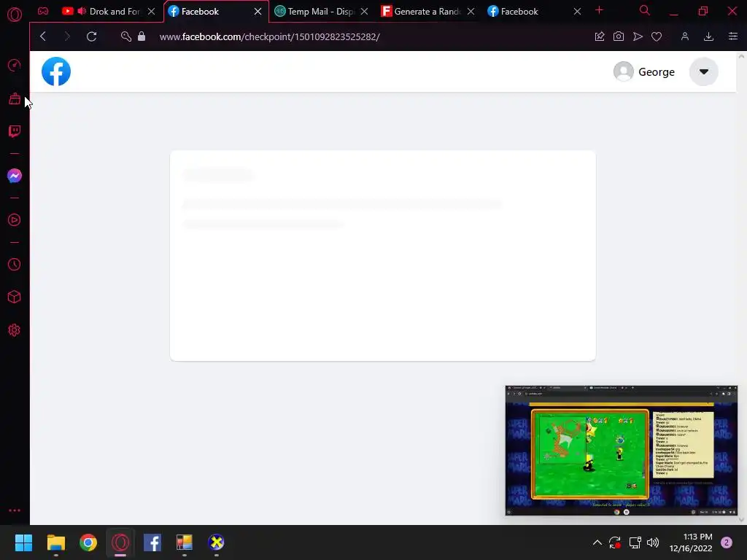The height and width of the screenshot is (560, 747).
Task: Click the Facebook logo home link
Action: 56,71
